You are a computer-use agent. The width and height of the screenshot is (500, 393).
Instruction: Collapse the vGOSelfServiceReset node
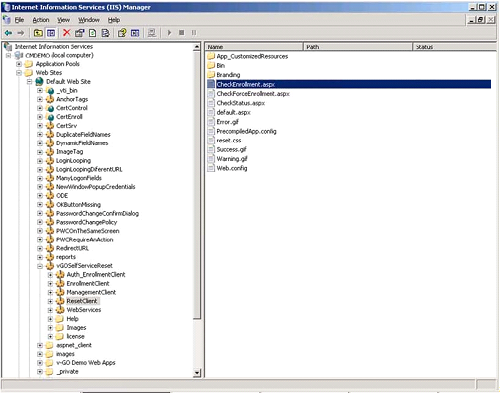[x=40, y=266]
